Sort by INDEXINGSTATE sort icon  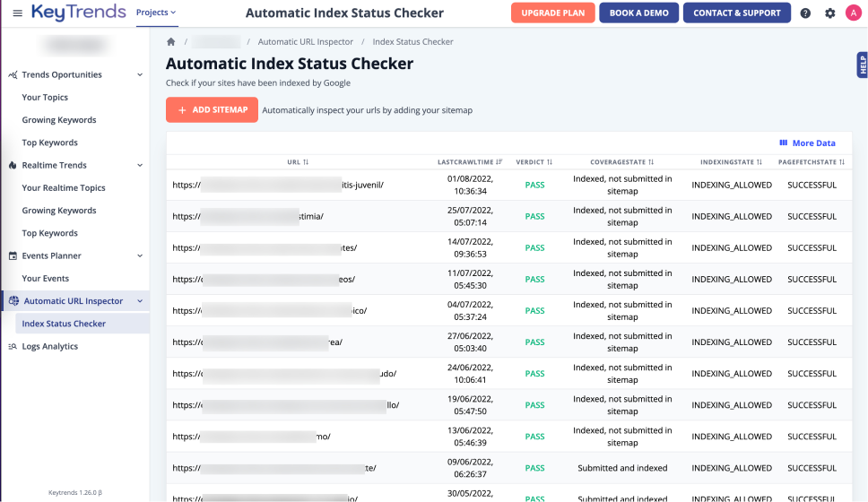pyautogui.click(x=759, y=162)
